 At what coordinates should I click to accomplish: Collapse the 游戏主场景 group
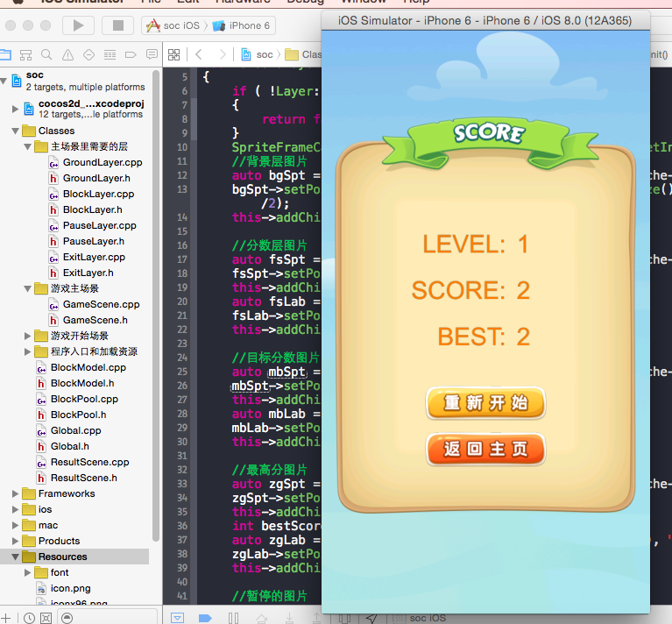pyautogui.click(x=27, y=288)
